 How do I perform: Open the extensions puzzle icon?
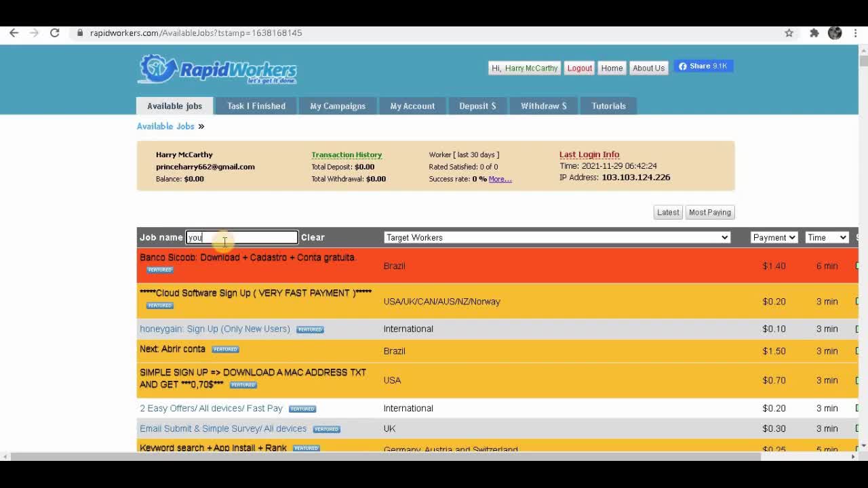[814, 33]
